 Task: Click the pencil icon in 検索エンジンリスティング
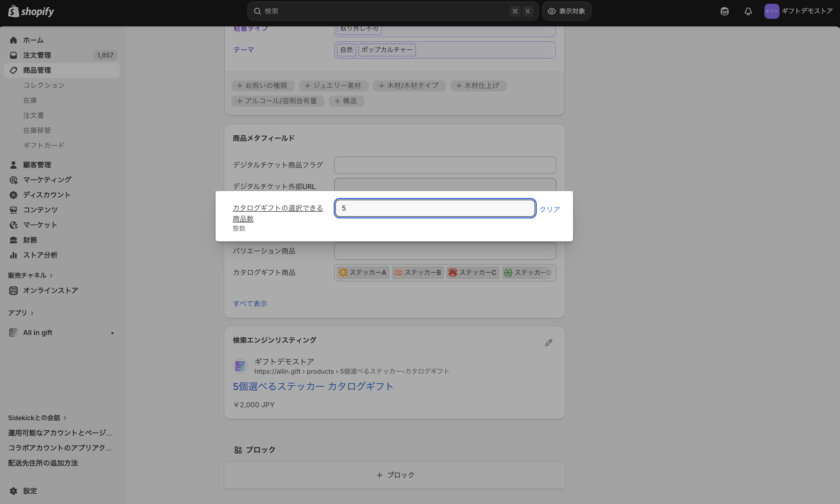(x=549, y=342)
